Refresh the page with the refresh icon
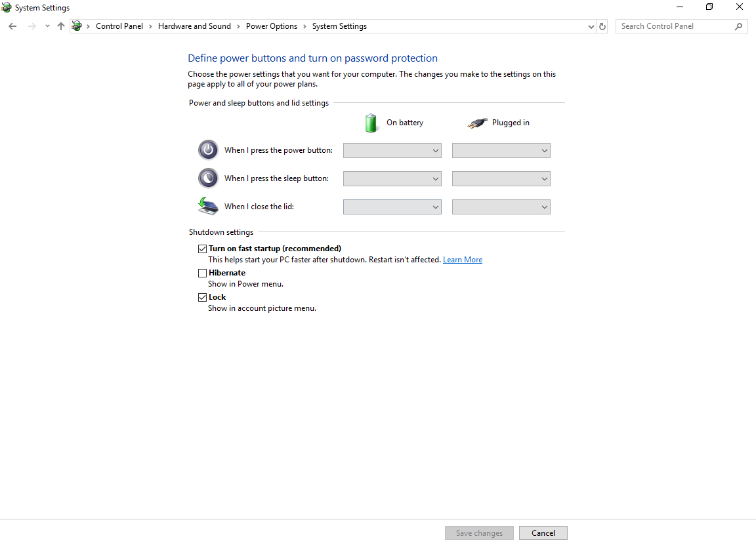Viewport: 756px width, 547px height. pos(602,26)
